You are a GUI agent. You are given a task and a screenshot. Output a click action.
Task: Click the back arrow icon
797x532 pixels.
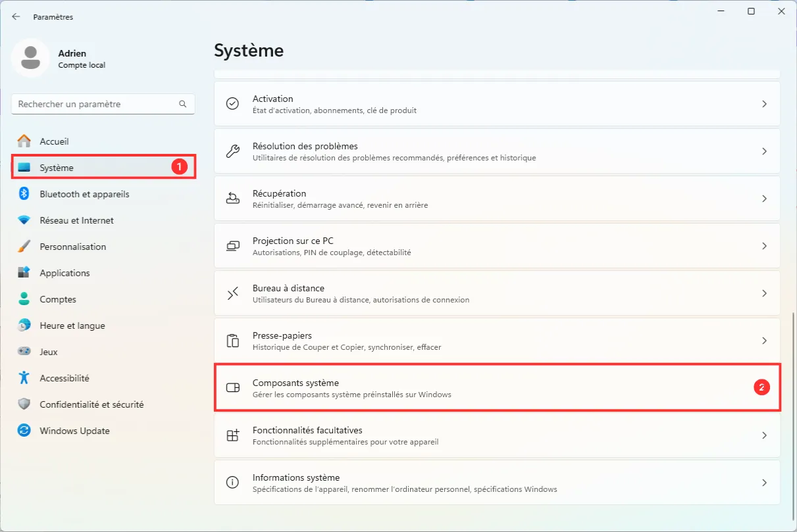16,17
